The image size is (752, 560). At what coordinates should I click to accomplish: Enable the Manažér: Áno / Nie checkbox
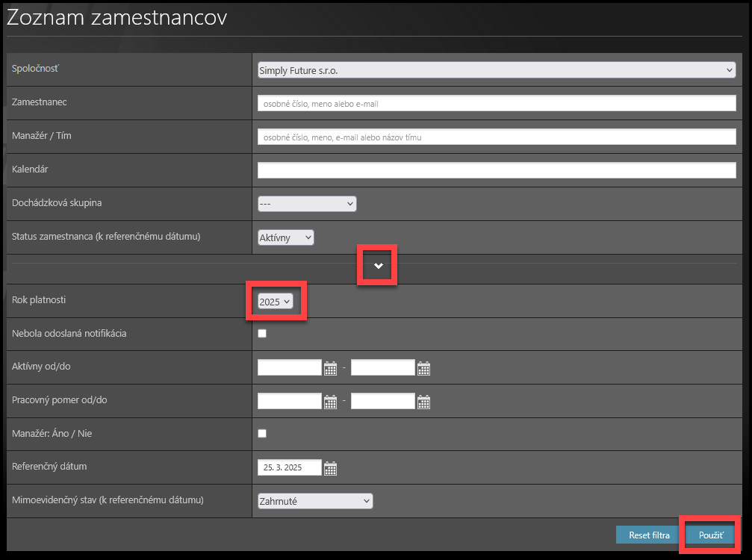(262, 433)
